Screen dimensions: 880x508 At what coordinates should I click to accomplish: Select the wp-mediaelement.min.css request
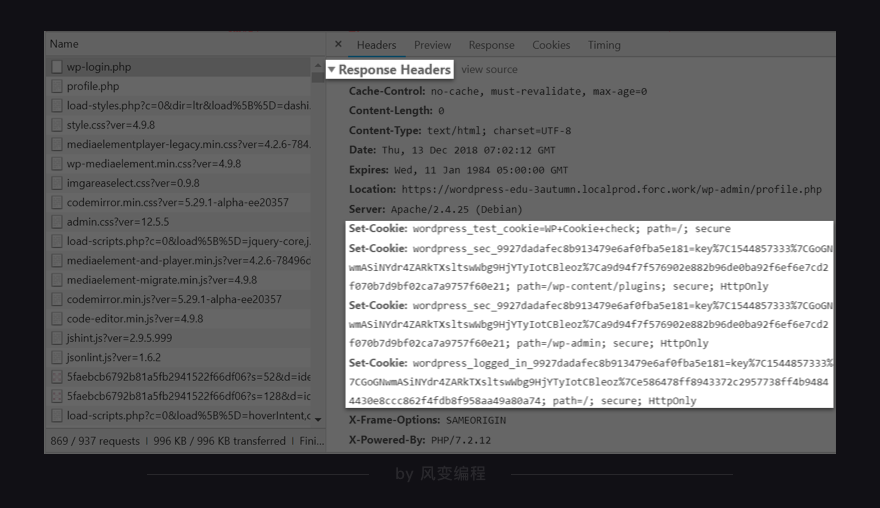pos(178,164)
